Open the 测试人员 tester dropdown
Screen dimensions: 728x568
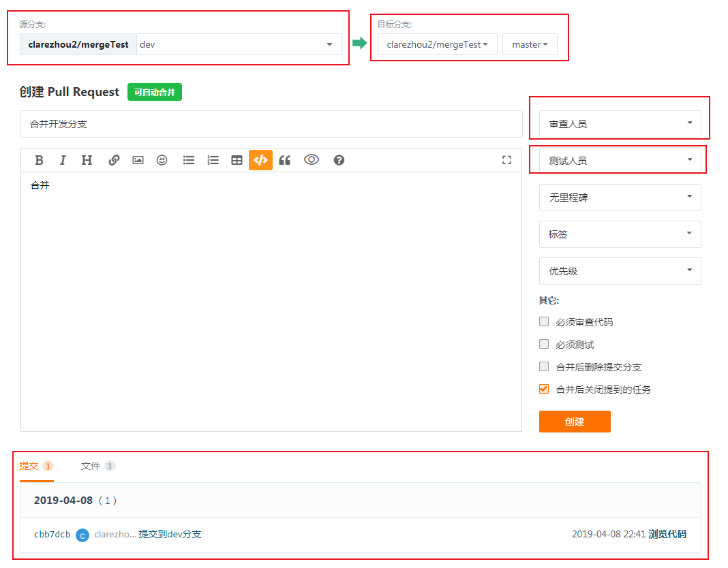coord(620,161)
